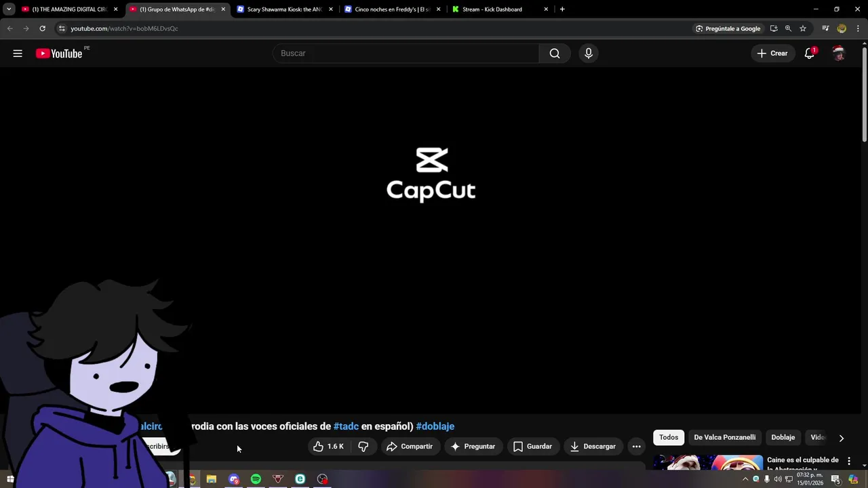Click Pregúntale a Google lens button
Screen dimensions: 868x488
click(x=728, y=28)
